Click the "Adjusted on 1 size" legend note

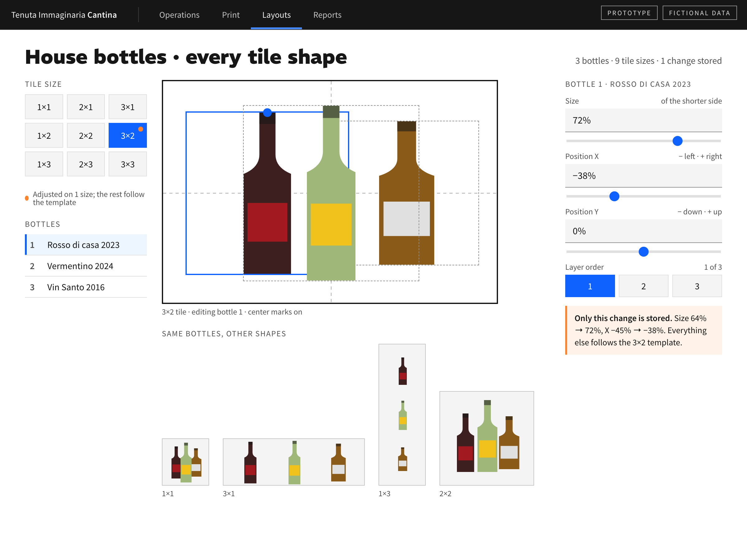86,198
